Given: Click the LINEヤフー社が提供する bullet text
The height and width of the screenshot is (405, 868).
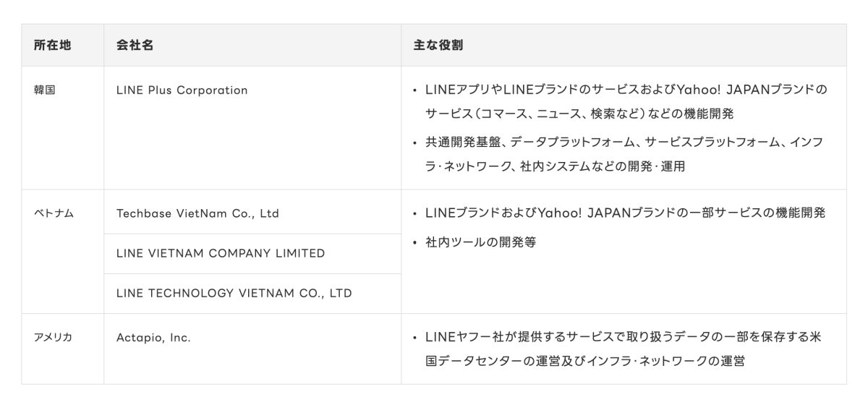Looking at the screenshot, I should click(x=624, y=337).
